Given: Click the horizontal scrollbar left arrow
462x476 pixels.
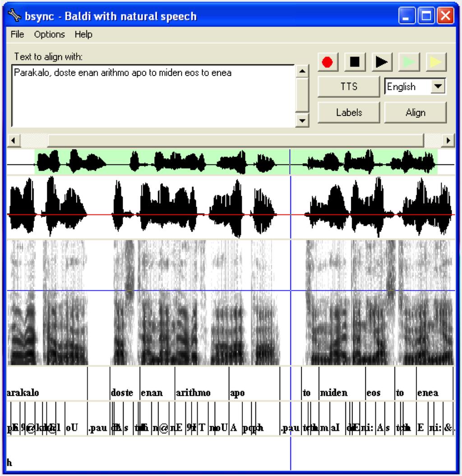Looking at the screenshot, I should [x=14, y=140].
